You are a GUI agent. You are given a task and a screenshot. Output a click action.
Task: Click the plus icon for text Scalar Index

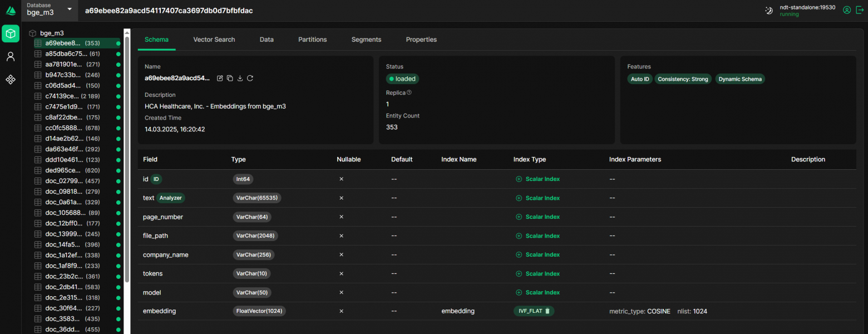(x=519, y=198)
